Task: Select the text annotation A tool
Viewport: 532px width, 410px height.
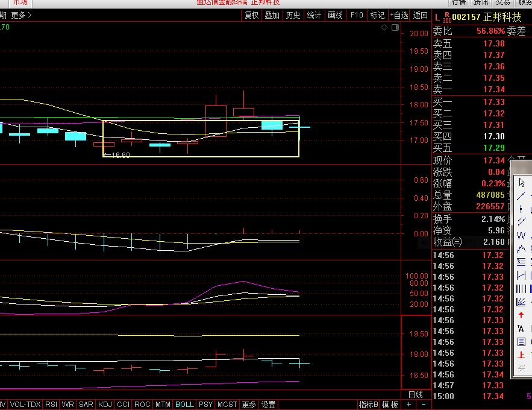Action: tap(521, 329)
